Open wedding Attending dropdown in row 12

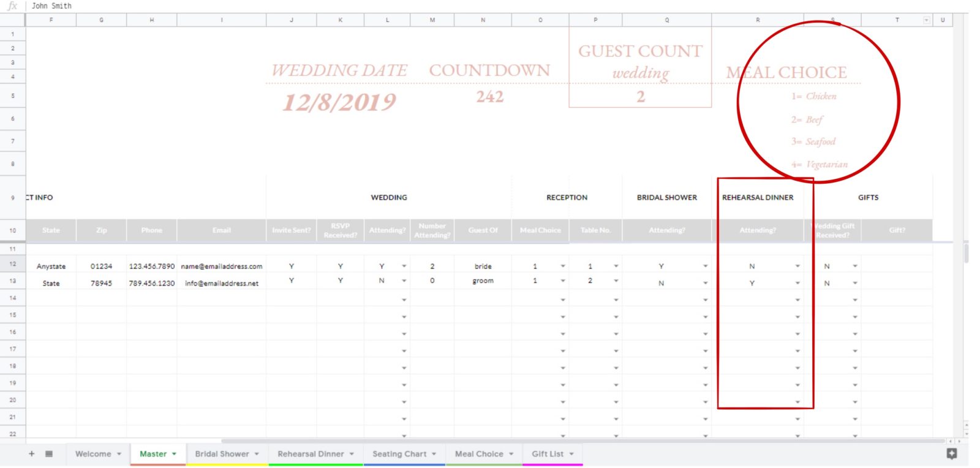pyautogui.click(x=404, y=266)
